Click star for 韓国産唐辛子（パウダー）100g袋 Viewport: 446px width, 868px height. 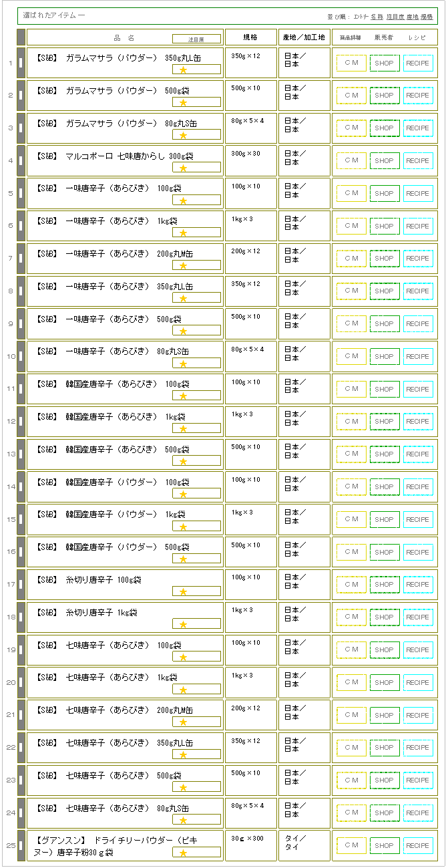click(x=183, y=494)
